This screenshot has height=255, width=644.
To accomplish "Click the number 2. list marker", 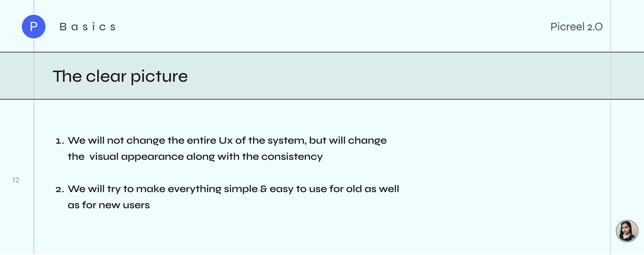I will coord(60,190).
